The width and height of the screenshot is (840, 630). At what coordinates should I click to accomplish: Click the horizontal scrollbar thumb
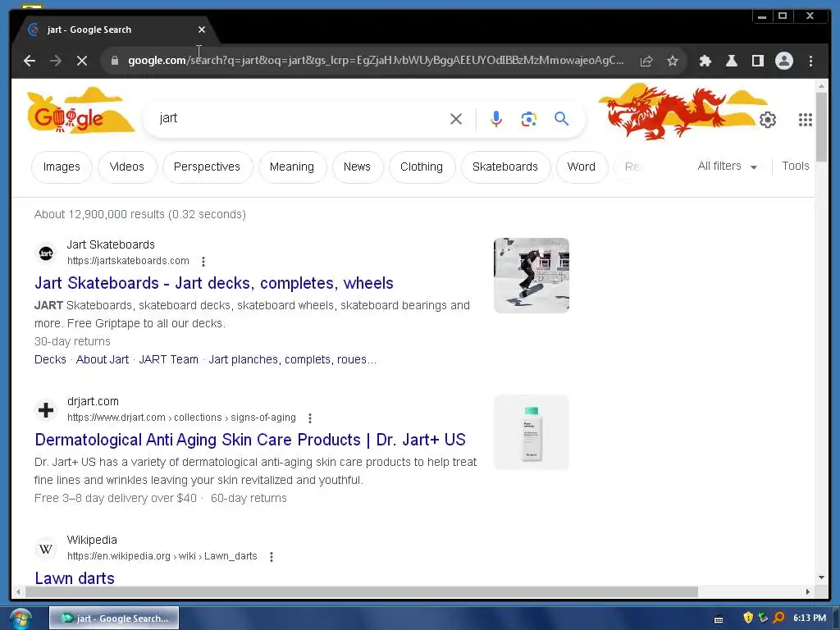pos(362,592)
